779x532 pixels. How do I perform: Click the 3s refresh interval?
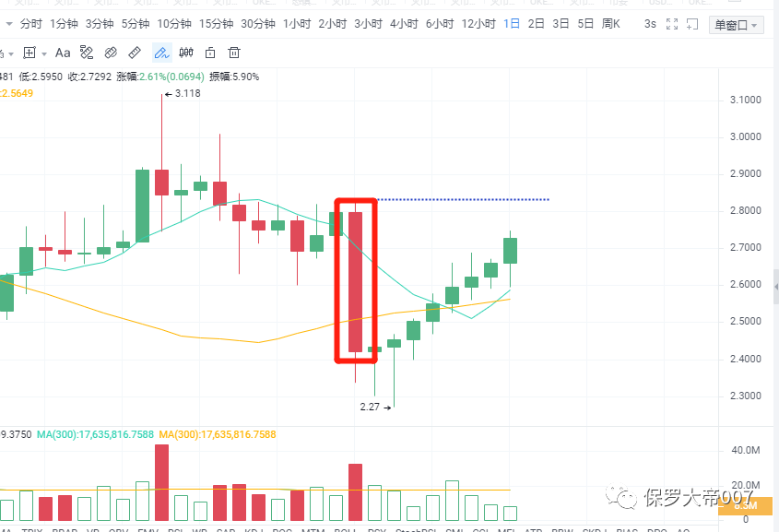[650, 24]
